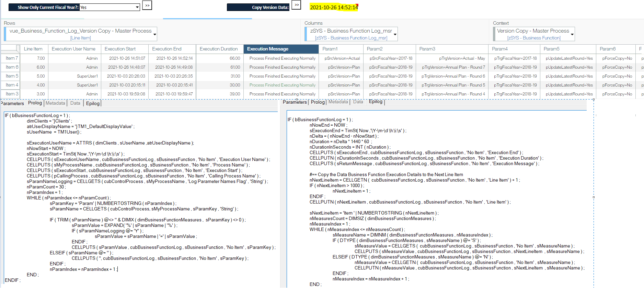
Task: Select the Execution Start column header
Action: click(x=125, y=49)
